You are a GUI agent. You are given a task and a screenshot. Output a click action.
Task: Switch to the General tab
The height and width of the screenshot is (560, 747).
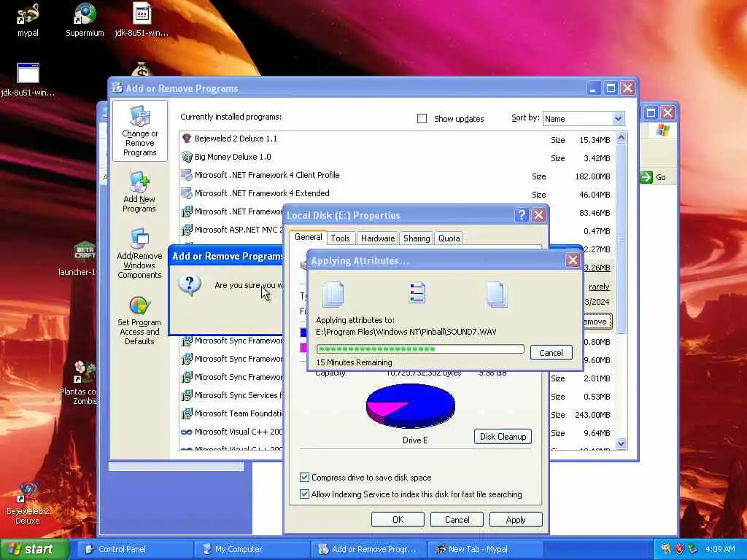[x=309, y=237]
